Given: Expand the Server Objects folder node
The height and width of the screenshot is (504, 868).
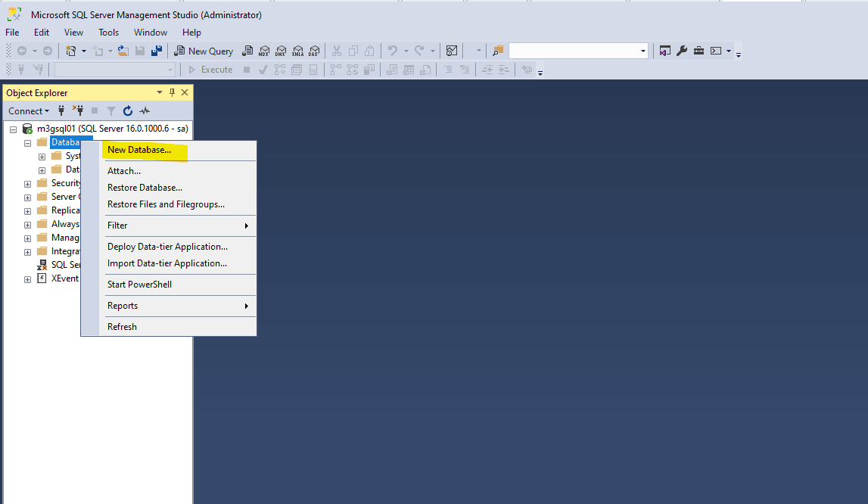Looking at the screenshot, I should (27, 198).
